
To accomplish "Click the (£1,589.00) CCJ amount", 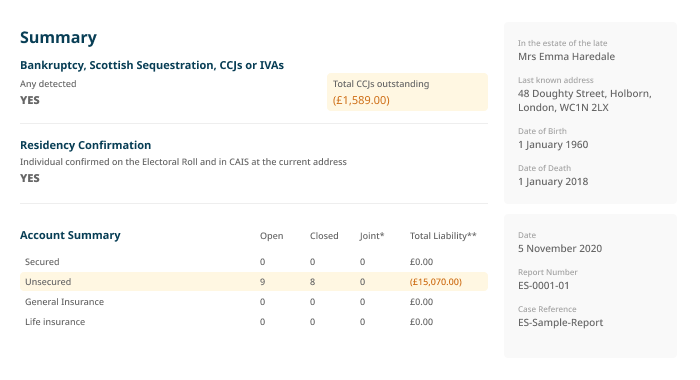I will (361, 100).
